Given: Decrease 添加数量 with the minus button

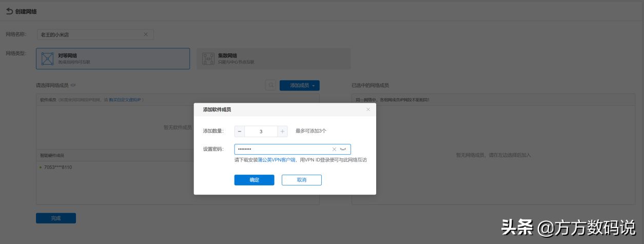Looking at the screenshot, I should click(x=240, y=132).
